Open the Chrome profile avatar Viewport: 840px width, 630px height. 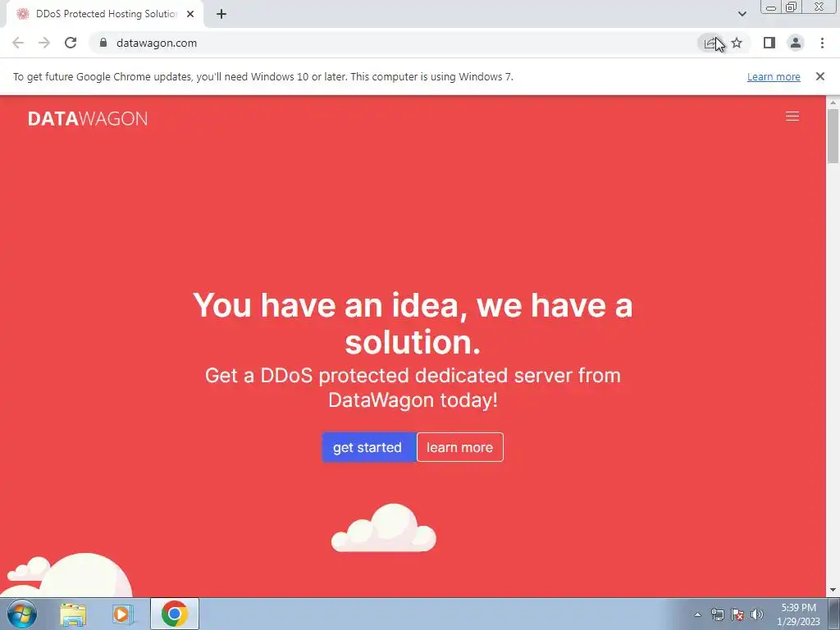(796, 43)
